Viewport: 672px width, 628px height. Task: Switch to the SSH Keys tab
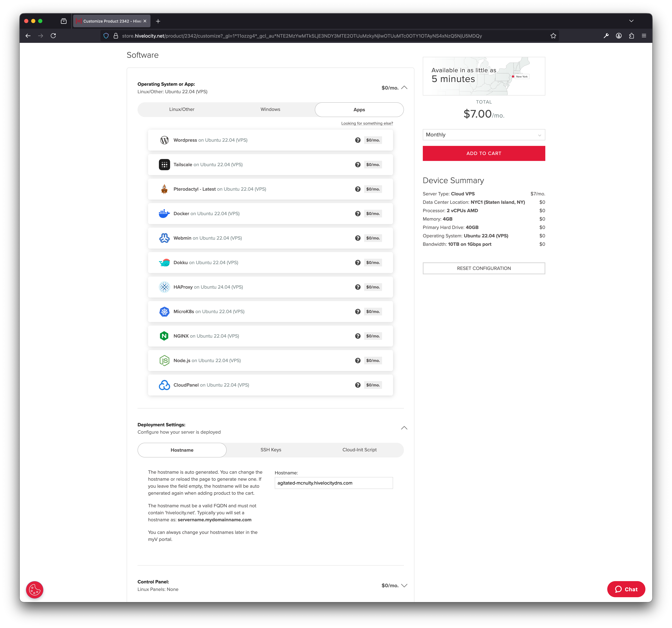tap(271, 450)
